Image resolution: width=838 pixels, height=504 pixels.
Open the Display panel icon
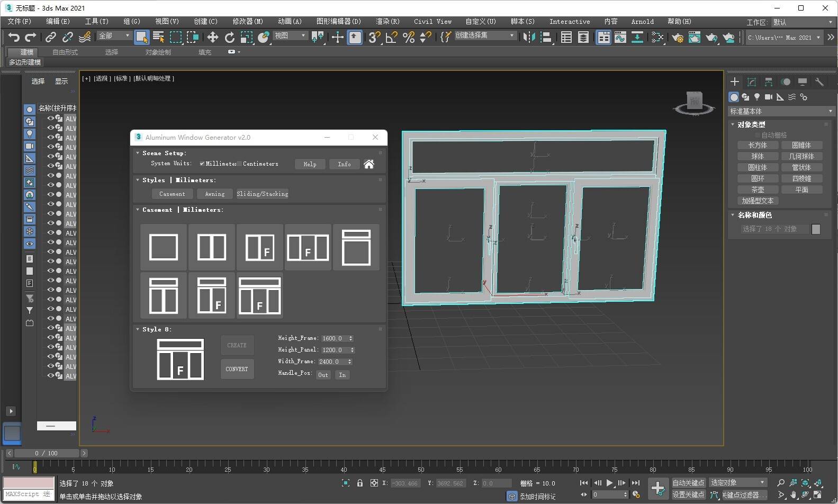click(x=803, y=82)
